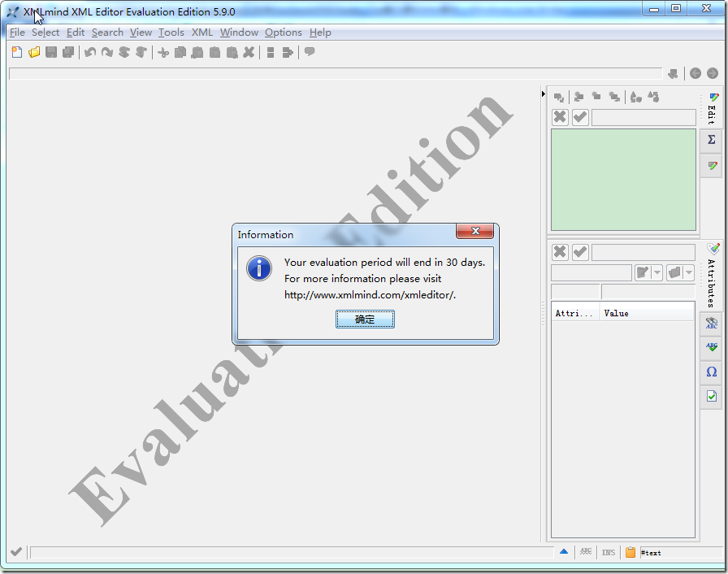The image size is (728, 574).
Task: Close the Information dialog with X
Action: click(474, 231)
